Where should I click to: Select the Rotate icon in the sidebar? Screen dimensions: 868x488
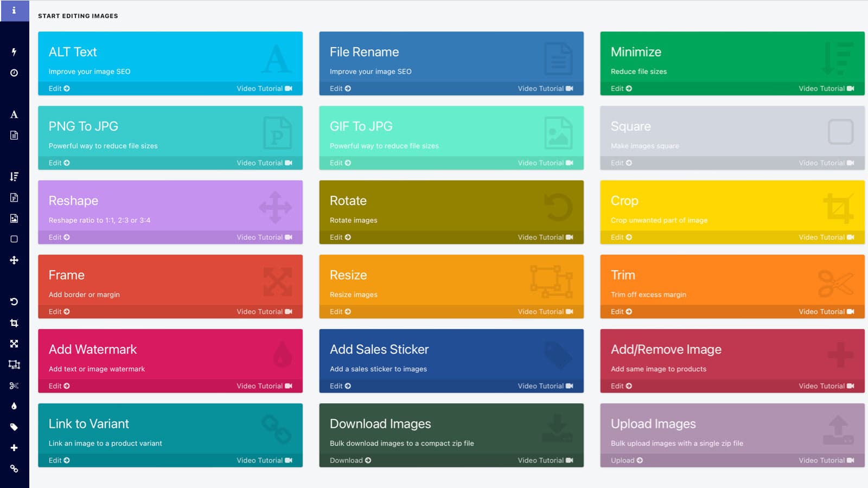(x=15, y=301)
